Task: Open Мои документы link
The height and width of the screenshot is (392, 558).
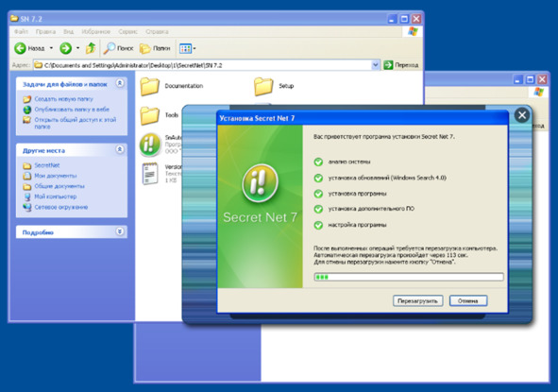Action: (x=56, y=176)
